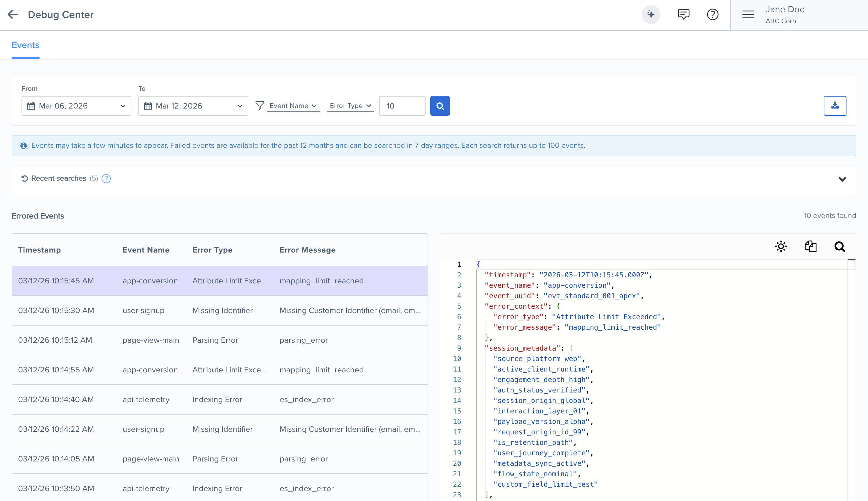The height and width of the screenshot is (501, 868).
Task: Click the results limit field showing 10
Action: point(402,106)
